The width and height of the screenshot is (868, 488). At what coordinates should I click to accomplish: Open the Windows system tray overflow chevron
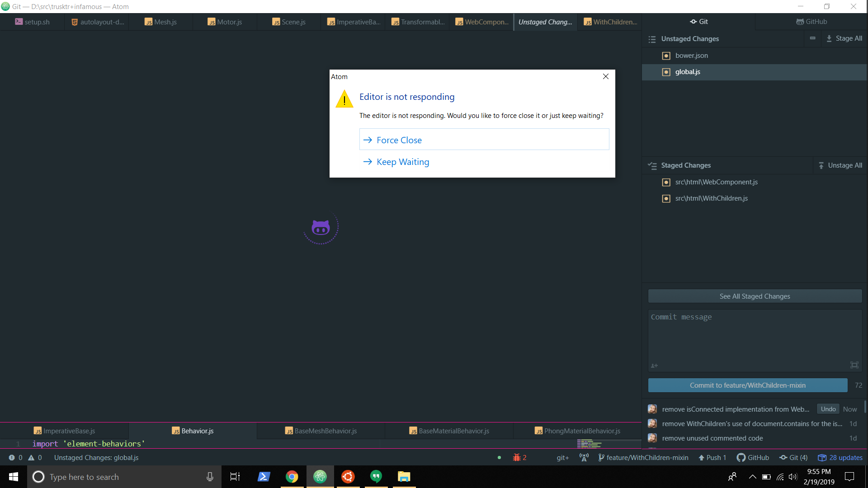coord(753,477)
